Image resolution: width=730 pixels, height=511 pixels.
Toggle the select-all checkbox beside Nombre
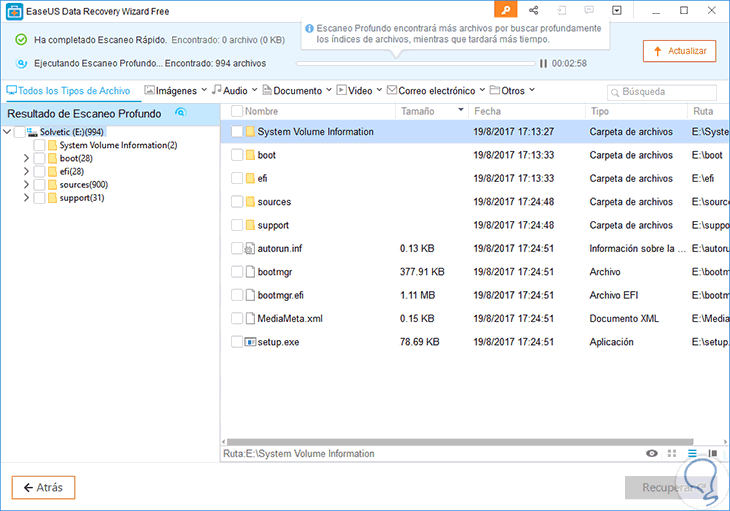point(237,111)
